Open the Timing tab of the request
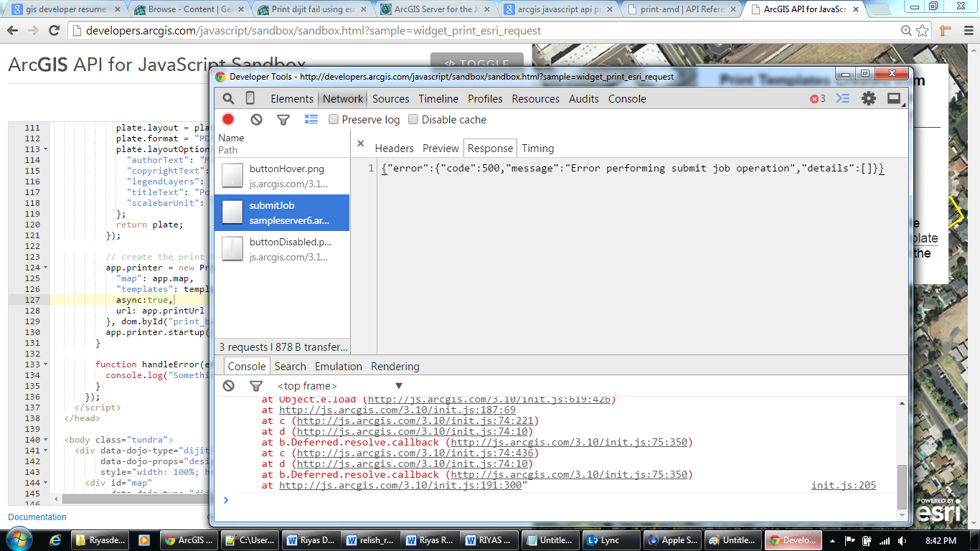 538,149
